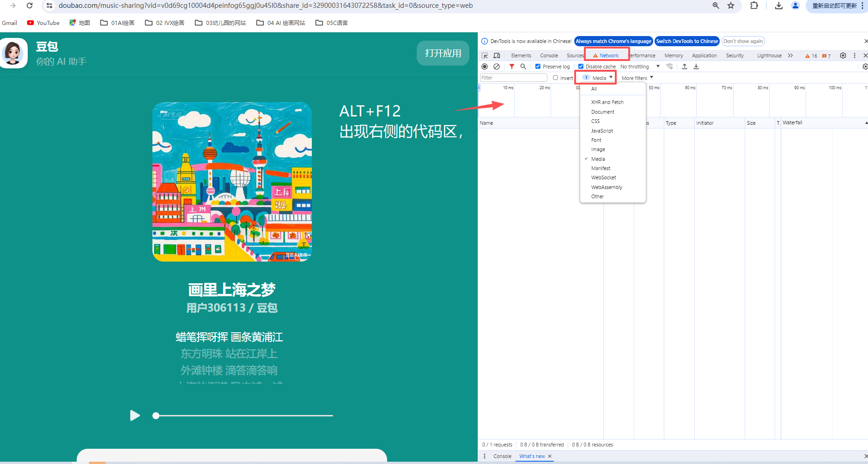Toggle the Disable cache checkbox

coord(581,67)
